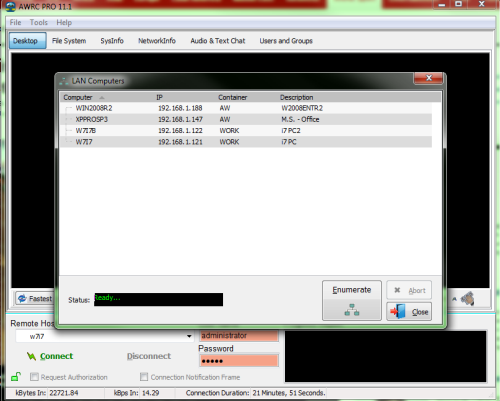Switch to the File System tab
The image size is (500, 401).
pyautogui.click(x=69, y=41)
